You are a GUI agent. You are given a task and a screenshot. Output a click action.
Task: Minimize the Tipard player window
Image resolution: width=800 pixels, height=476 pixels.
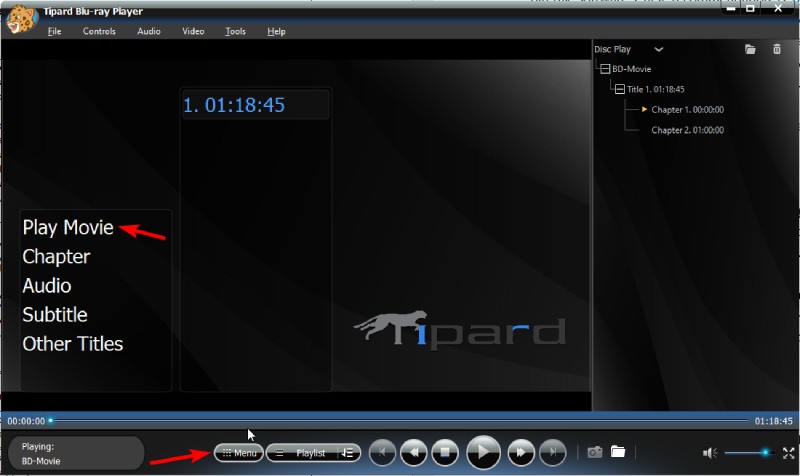(x=731, y=8)
